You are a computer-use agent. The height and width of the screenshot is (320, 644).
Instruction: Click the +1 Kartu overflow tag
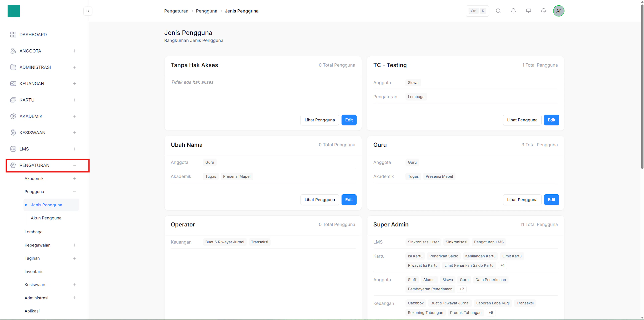502,265
